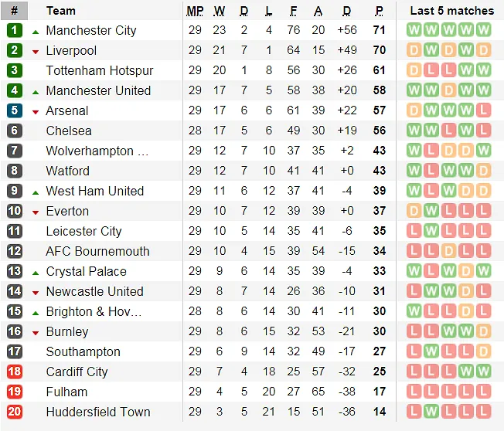Click Cardiff City's red rank 18 badge

(15, 372)
